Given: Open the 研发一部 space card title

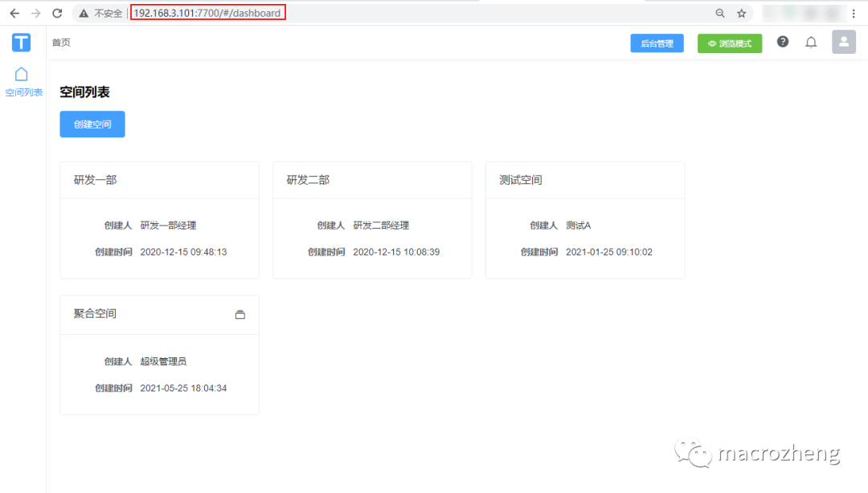Looking at the screenshot, I should click(x=95, y=180).
